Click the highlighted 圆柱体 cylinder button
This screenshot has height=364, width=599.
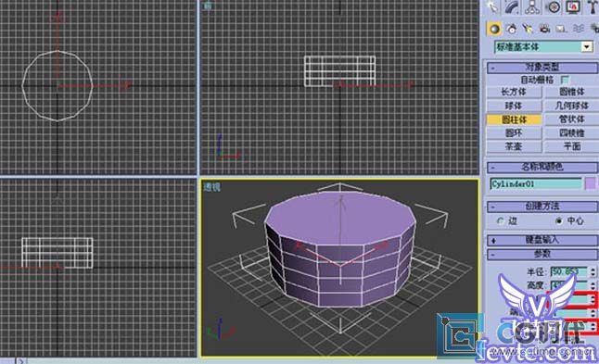click(514, 119)
